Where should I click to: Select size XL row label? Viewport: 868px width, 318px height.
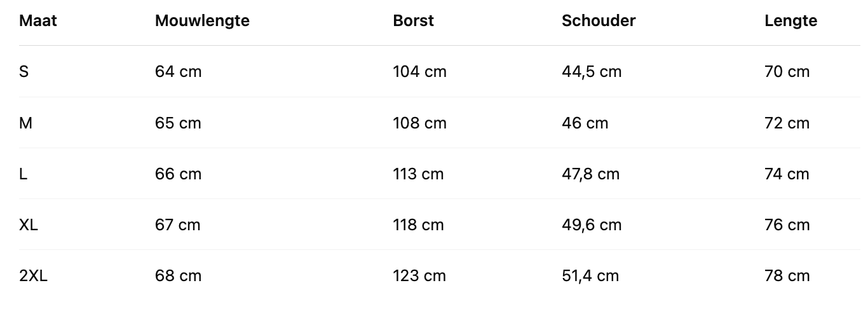(29, 225)
